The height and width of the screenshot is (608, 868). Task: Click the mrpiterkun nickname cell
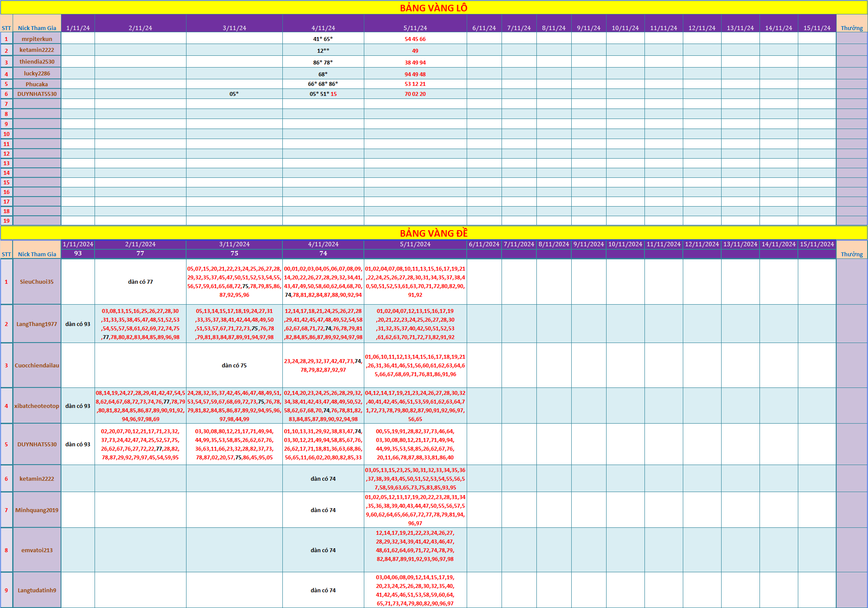pyautogui.click(x=37, y=39)
